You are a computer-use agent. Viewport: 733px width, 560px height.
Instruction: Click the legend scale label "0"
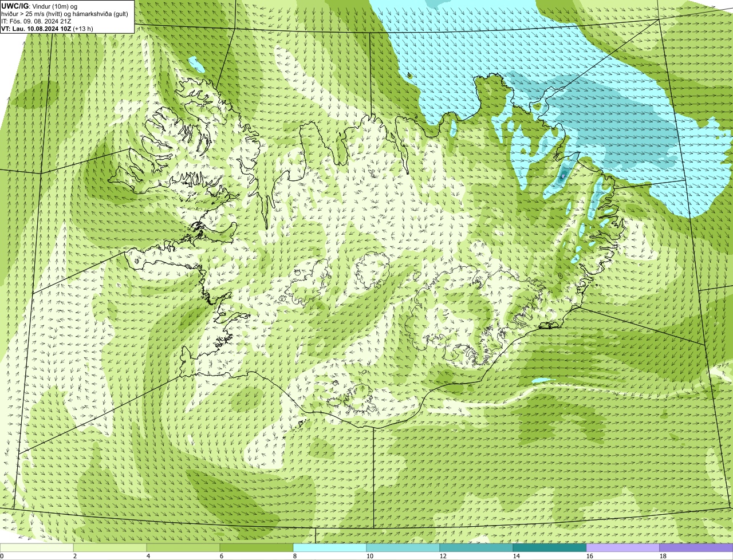pos(2,556)
